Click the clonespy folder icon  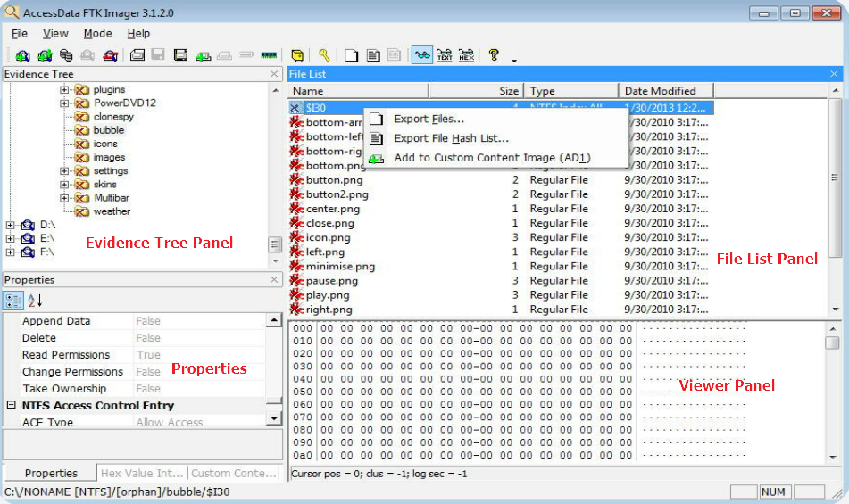click(x=82, y=117)
